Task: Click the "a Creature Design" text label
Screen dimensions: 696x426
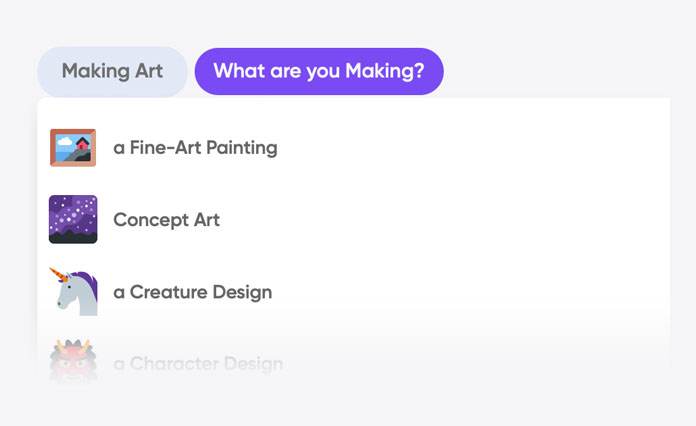Action: 192,292
